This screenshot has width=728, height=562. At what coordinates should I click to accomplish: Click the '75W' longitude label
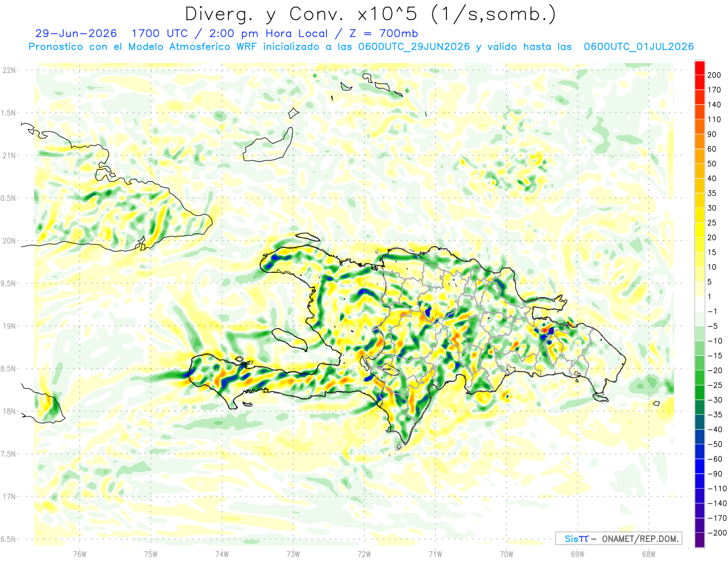coord(151,553)
